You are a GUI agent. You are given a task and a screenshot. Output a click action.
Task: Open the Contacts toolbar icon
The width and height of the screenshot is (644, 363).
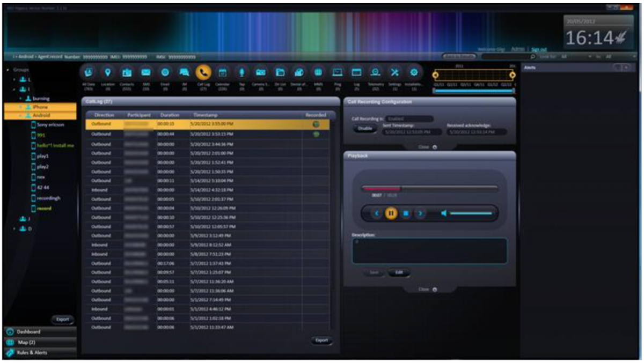click(127, 72)
